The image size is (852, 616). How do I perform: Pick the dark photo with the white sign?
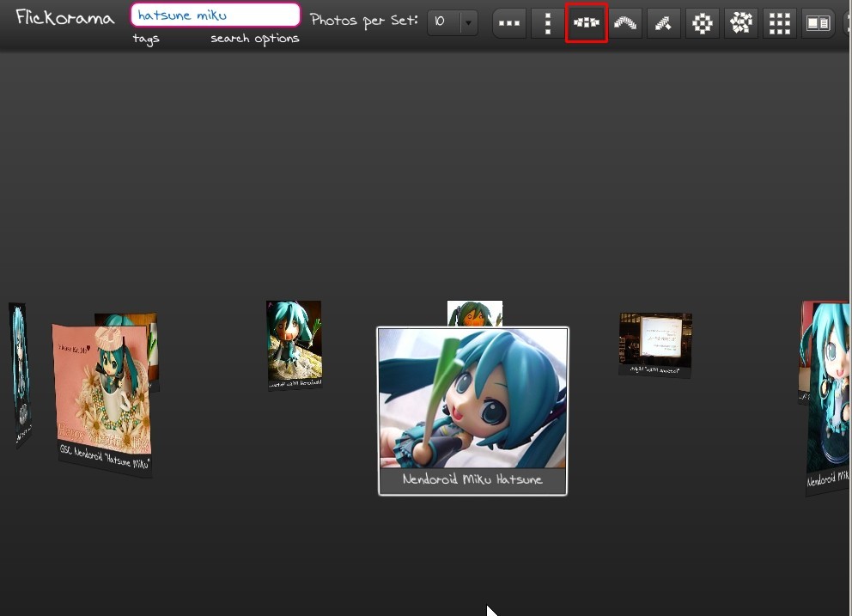tap(655, 345)
